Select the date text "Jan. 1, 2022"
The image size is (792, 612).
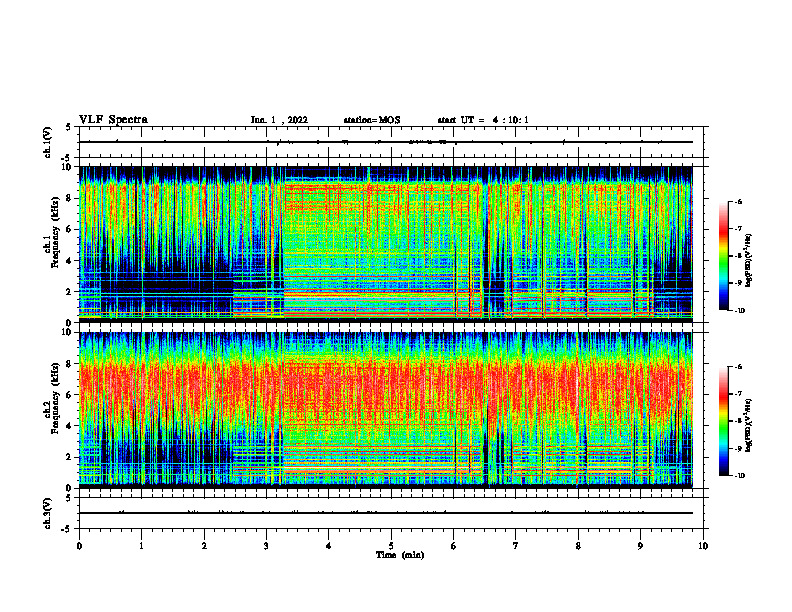279,120
